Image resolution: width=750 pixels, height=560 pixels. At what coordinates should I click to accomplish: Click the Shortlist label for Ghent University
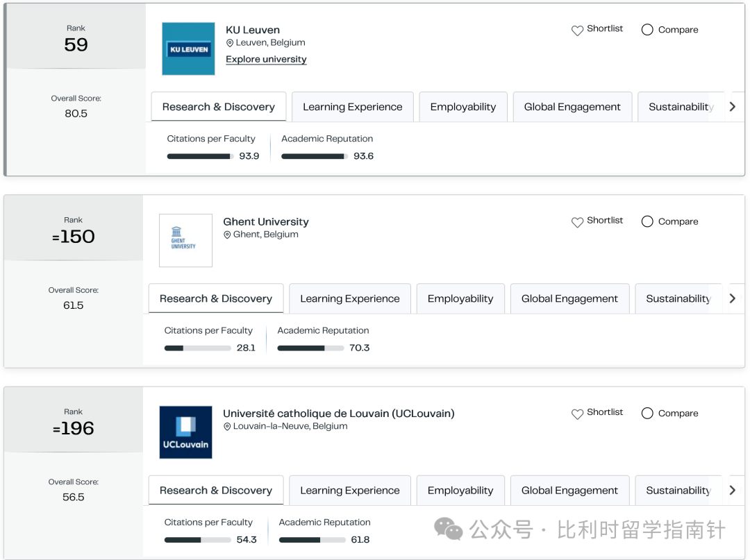pos(605,220)
